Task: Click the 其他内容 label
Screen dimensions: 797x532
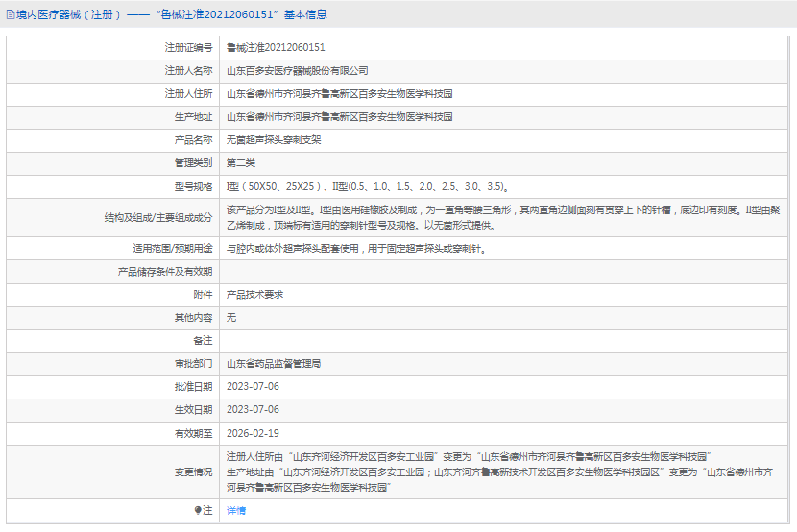Action: (193, 318)
